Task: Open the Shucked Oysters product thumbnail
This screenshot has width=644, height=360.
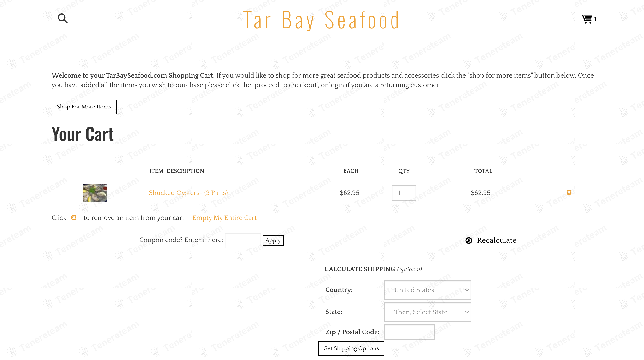Action: pos(95,193)
